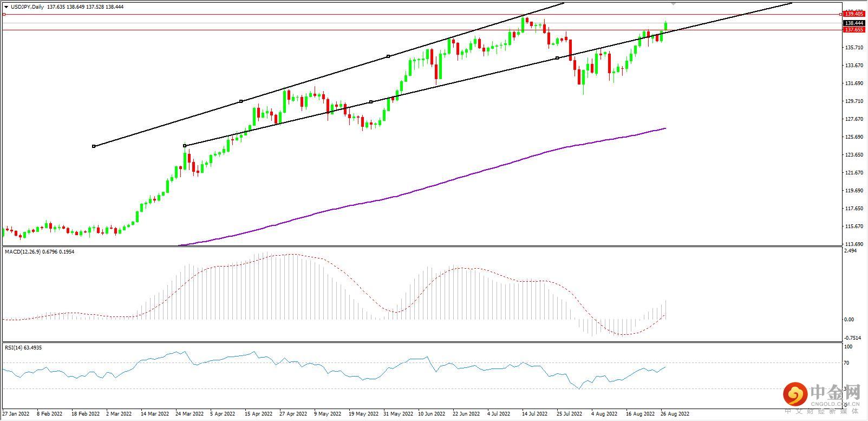Click the 133.670 price axis value
The image size is (868, 421).
point(853,66)
